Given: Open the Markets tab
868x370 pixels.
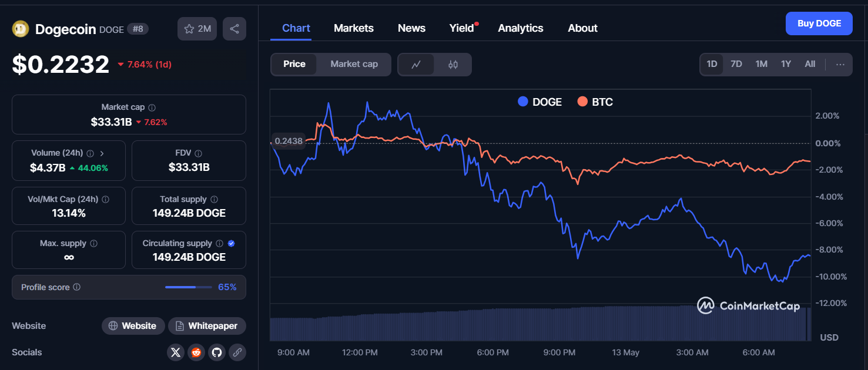Looking at the screenshot, I should (x=354, y=28).
